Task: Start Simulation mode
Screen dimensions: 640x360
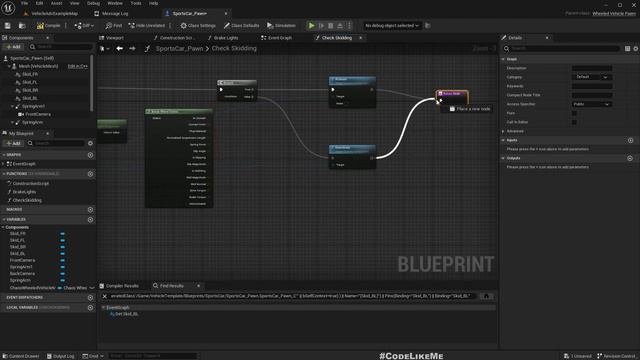Action: tap(281, 26)
